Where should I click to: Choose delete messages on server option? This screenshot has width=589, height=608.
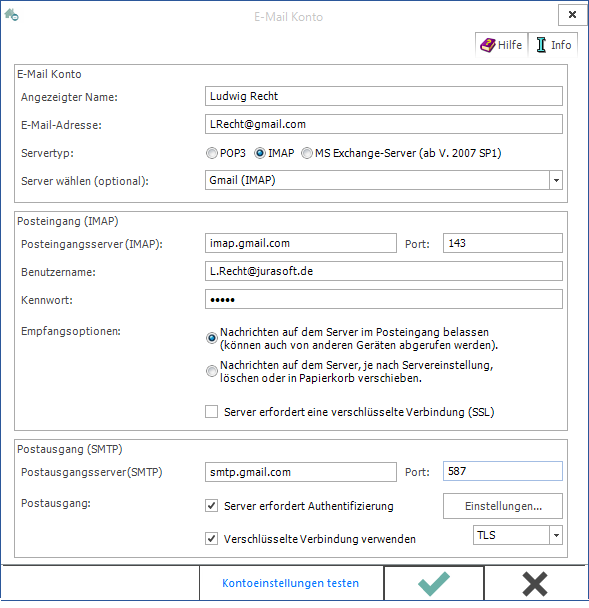[x=211, y=371]
